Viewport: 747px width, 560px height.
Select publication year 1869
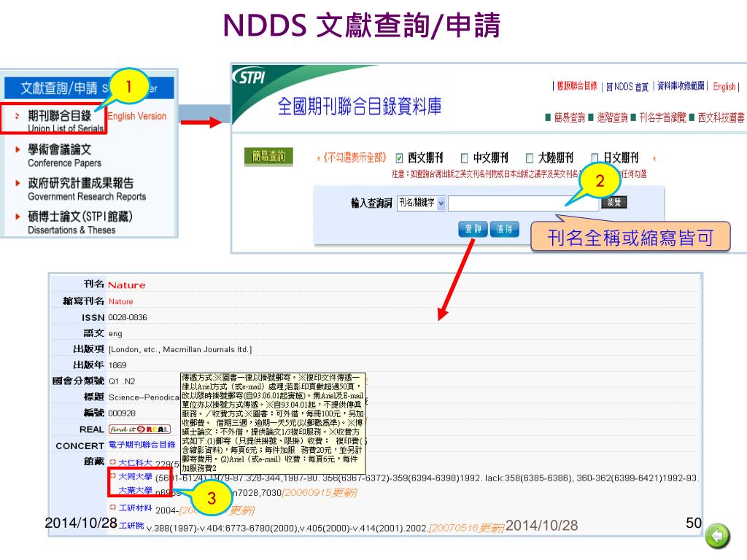117,365
